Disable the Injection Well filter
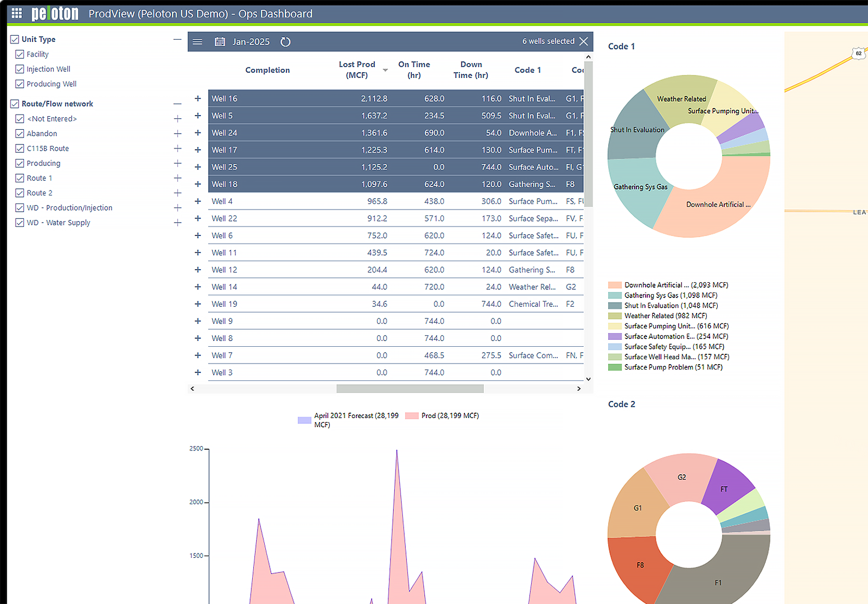Screen dimensions: 868x604 coord(19,69)
